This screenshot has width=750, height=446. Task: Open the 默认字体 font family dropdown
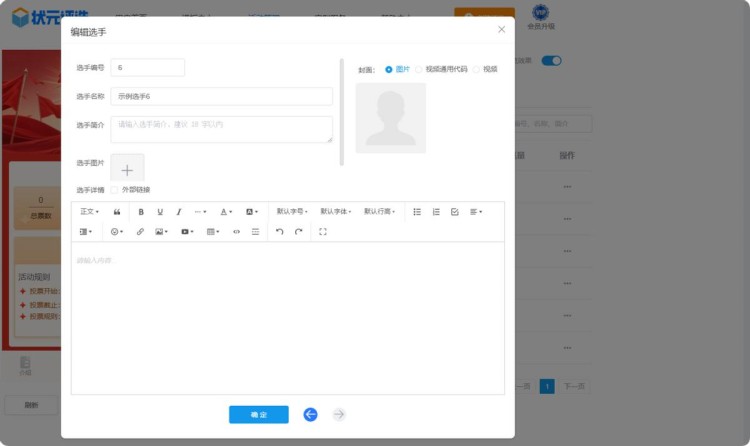pos(336,212)
